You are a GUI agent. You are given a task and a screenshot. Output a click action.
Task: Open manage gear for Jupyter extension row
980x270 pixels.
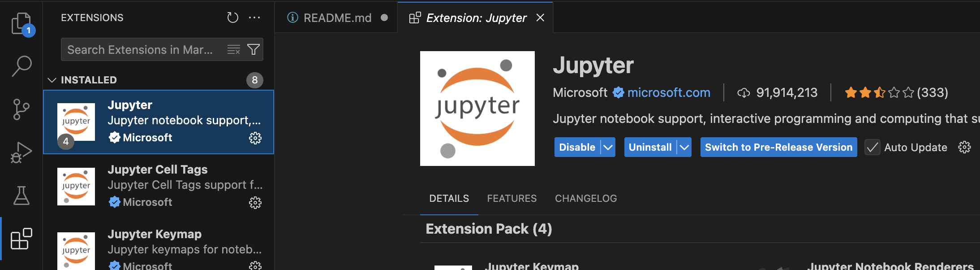(255, 138)
